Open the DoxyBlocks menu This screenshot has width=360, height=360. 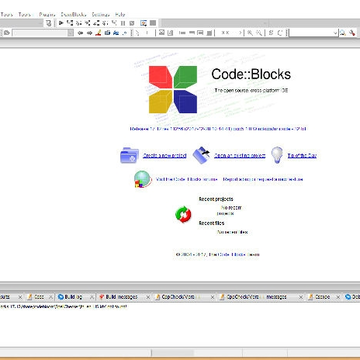(73, 15)
